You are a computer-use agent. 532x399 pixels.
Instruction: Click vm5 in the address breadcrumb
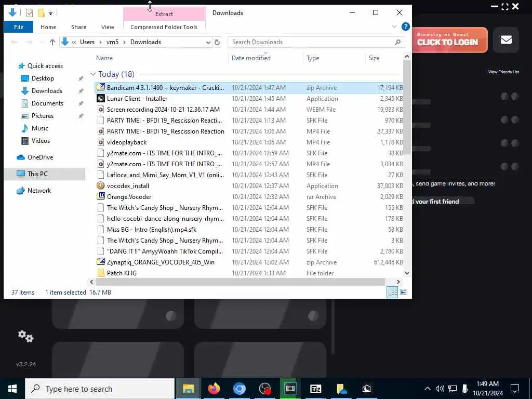click(x=112, y=42)
